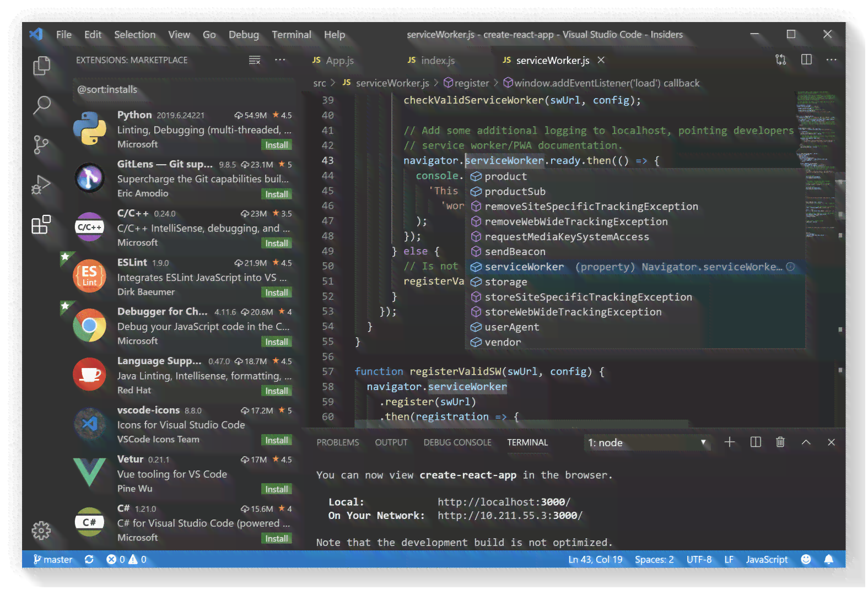Open the LF end-of-line selector
The image size is (868, 590).
click(x=729, y=560)
